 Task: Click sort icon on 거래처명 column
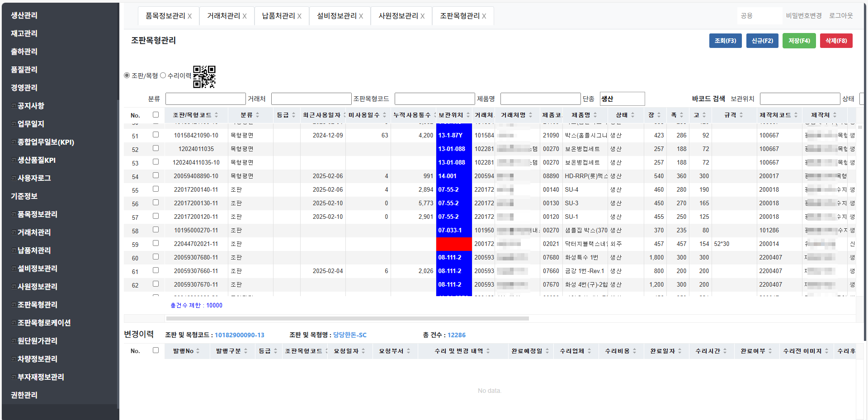(x=531, y=115)
